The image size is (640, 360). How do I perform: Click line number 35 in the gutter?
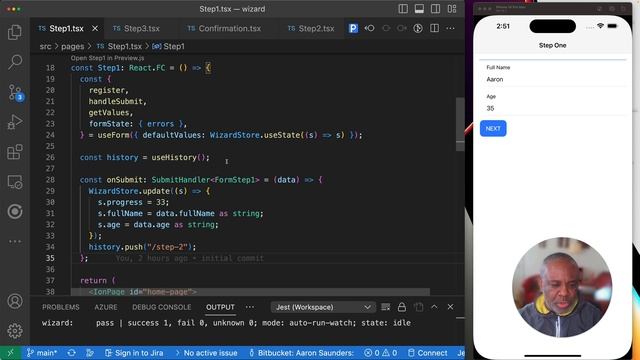click(50, 258)
